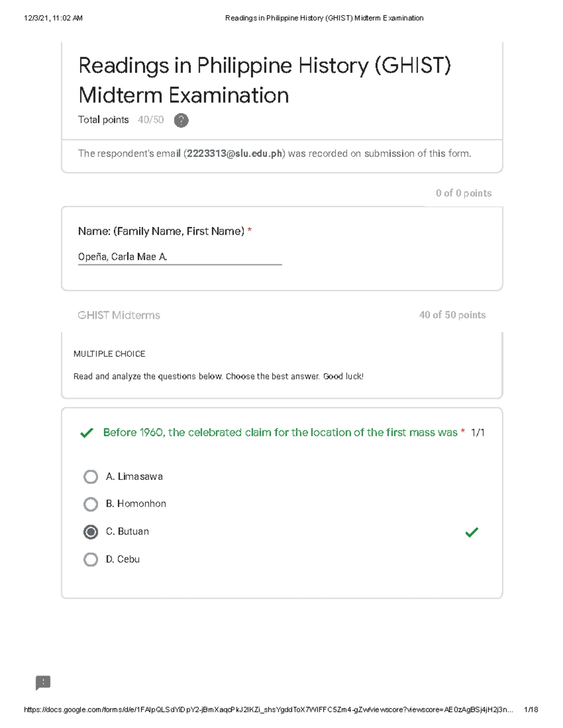Click the 40 of 50 points section score
563x728 pixels.
(452, 315)
